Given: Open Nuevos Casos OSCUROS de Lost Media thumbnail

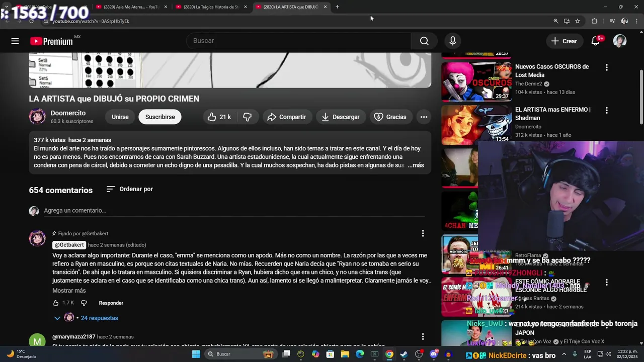Looking at the screenshot, I should [476, 82].
